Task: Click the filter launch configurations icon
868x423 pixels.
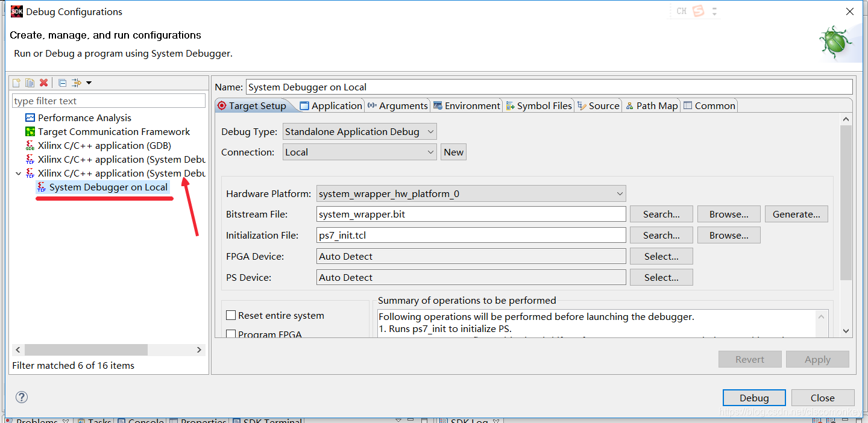Action: click(76, 83)
